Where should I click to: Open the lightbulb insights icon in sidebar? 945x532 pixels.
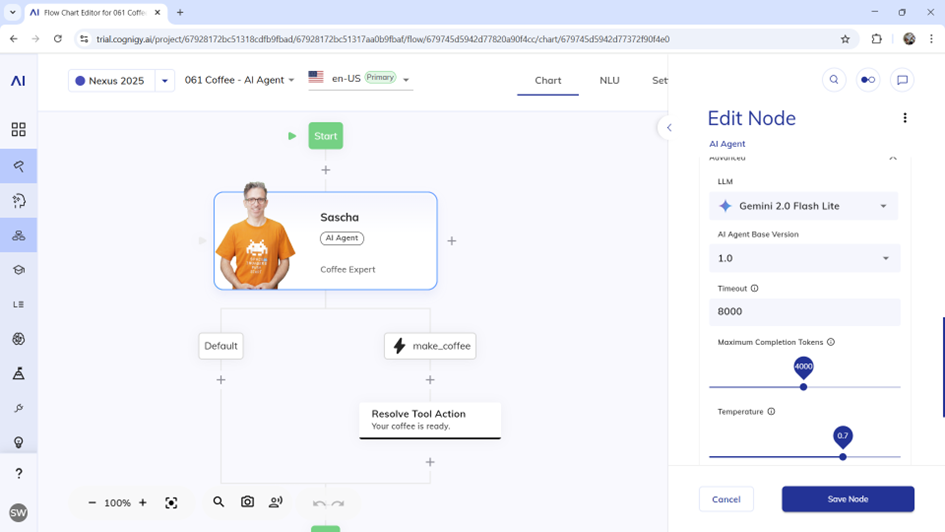[19, 442]
